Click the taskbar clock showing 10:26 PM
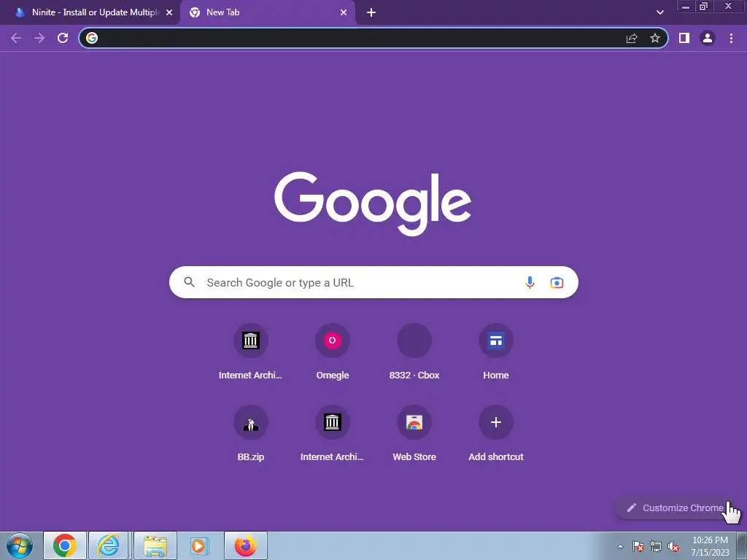This screenshot has width=747, height=560. pyautogui.click(x=710, y=546)
